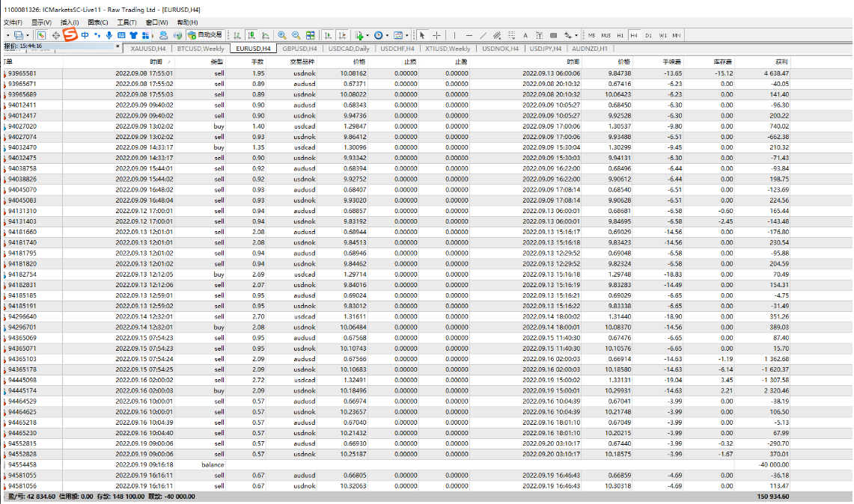This screenshot has height=504, width=854.
Task: Open the Sogou skin shirt icon
Action: point(133,35)
